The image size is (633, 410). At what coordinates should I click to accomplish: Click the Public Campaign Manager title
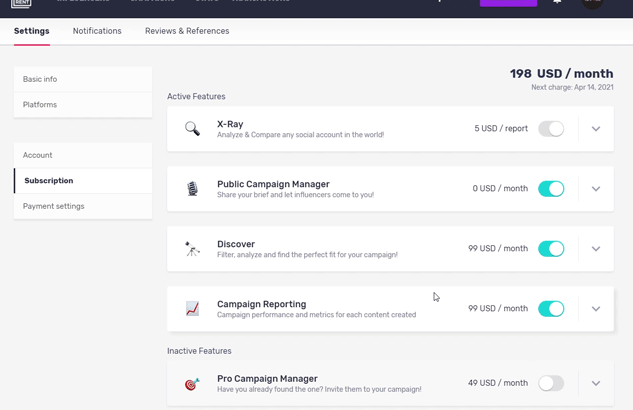point(273,184)
